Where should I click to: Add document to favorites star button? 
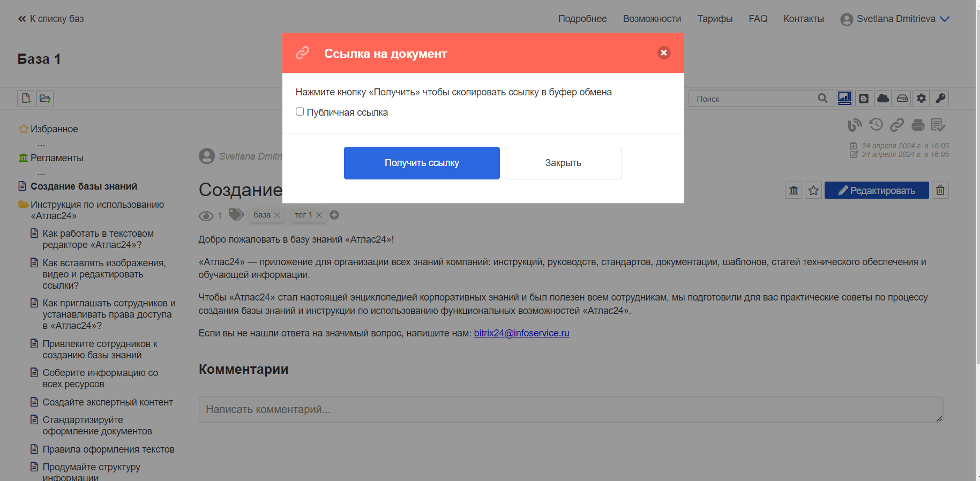[x=813, y=190]
